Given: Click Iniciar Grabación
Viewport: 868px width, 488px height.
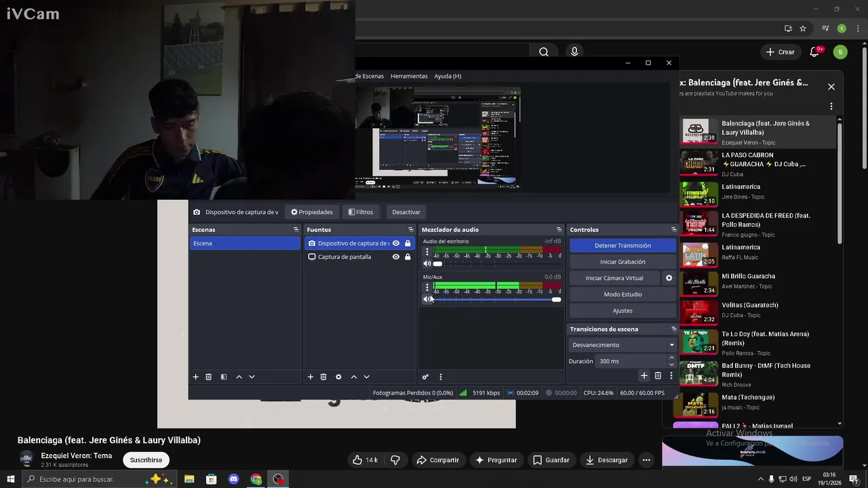Looking at the screenshot, I should 623,262.
